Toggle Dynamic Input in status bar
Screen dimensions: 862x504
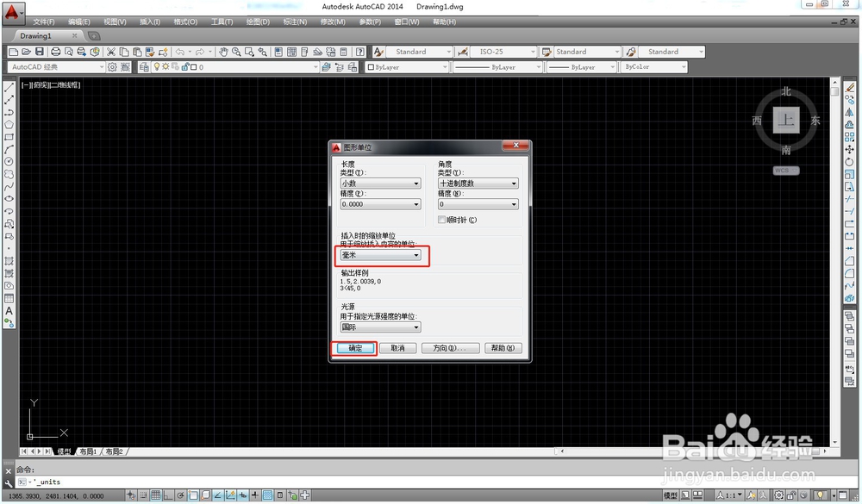coord(242,495)
